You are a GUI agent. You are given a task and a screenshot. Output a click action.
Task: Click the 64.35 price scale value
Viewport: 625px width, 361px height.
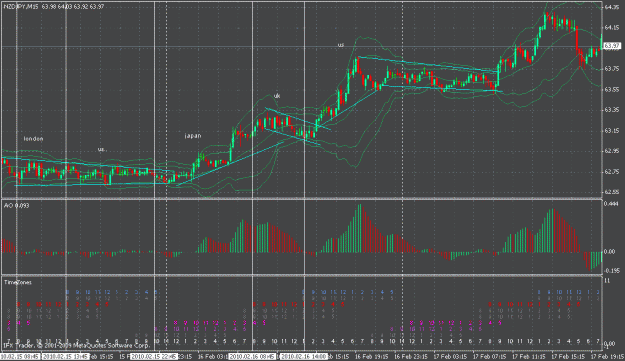(x=611, y=7)
